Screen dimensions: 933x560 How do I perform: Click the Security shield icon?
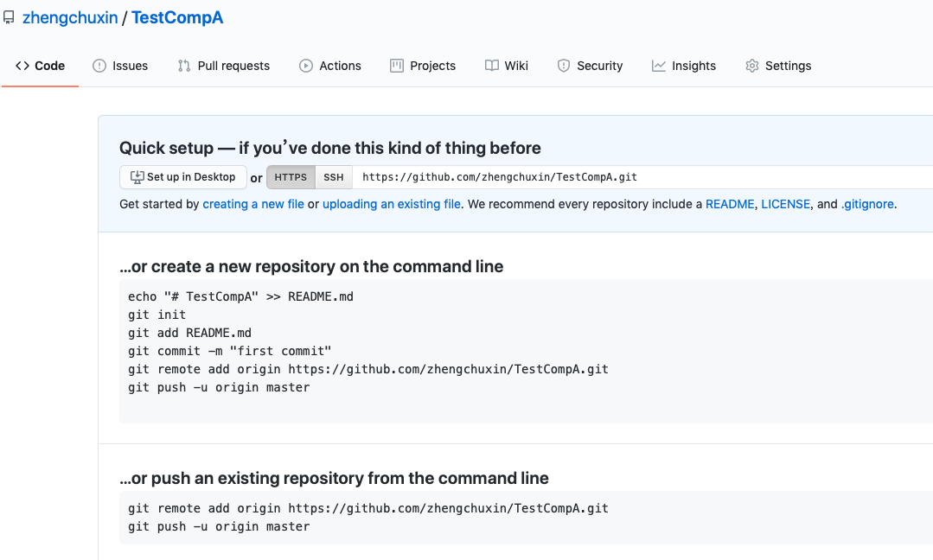(x=564, y=66)
